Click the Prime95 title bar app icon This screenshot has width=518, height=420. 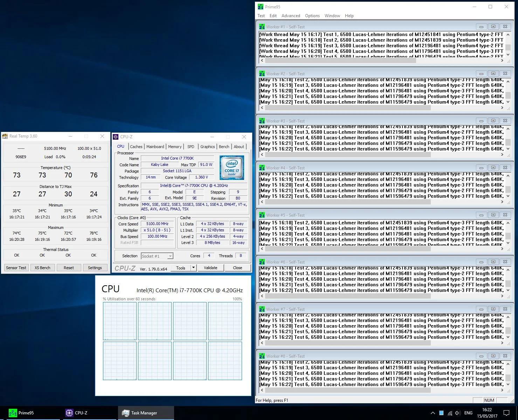[x=261, y=7]
